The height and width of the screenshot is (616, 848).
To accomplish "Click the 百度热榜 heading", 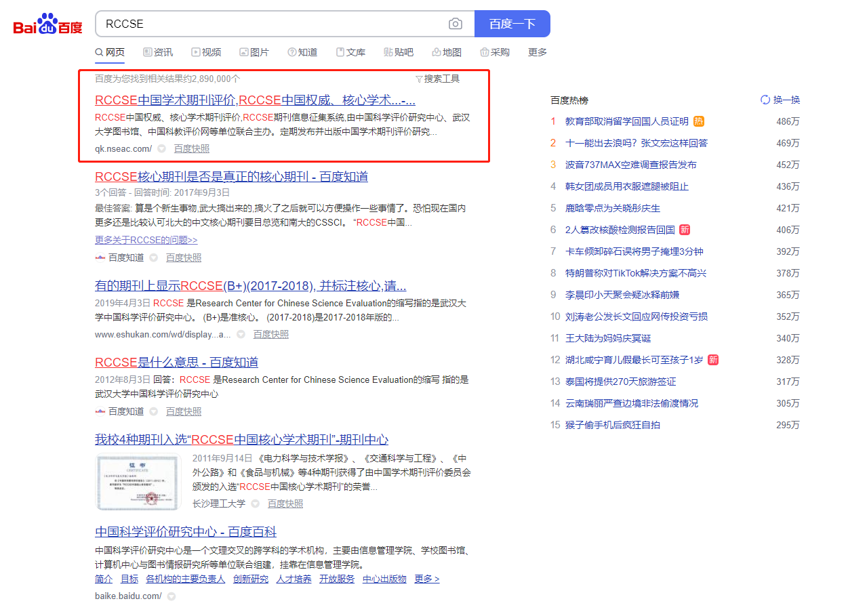I will pos(569,100).
